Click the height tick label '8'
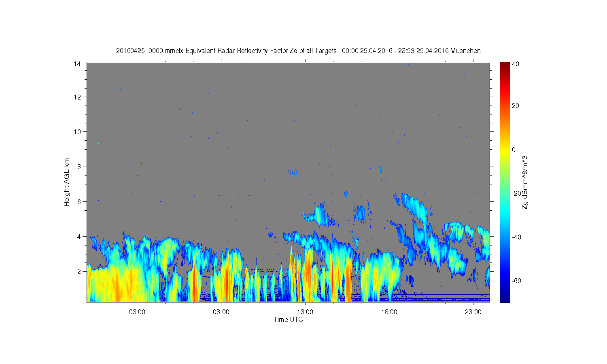This screenshot has width=607, height=364. pyautogui.click(x=79, y=167)
